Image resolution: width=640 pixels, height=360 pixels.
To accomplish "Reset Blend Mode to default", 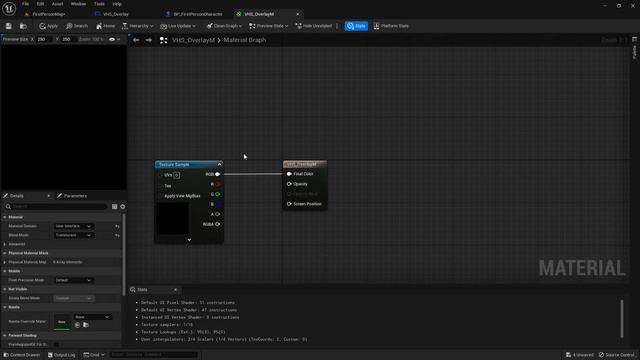I will (x=117, y=236).
